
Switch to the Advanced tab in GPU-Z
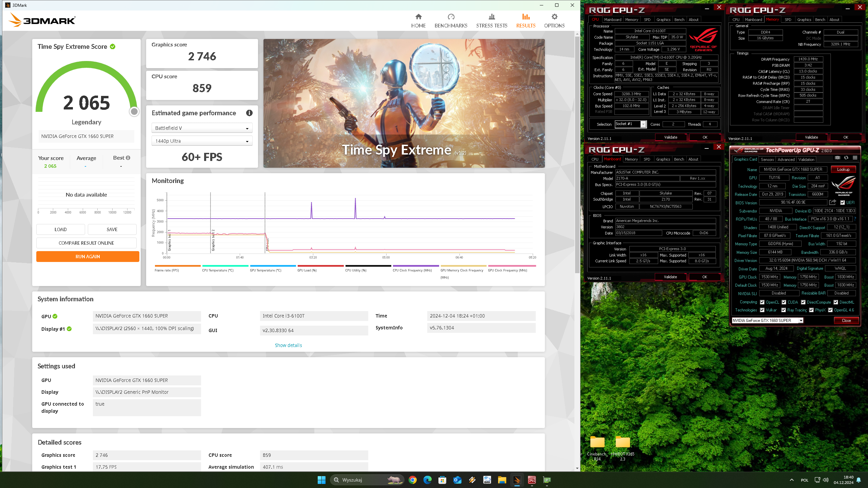pyautogui.click(x=786, y=159)
